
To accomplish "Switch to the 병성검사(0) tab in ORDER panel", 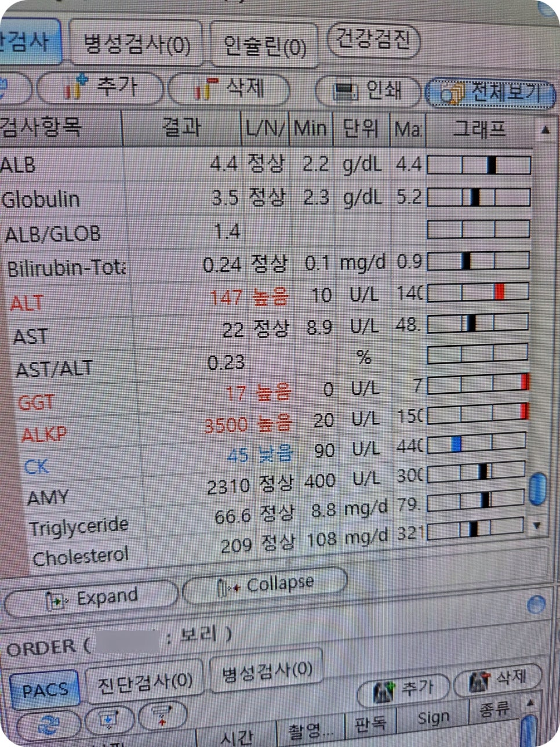I will [x=266, y=671].
